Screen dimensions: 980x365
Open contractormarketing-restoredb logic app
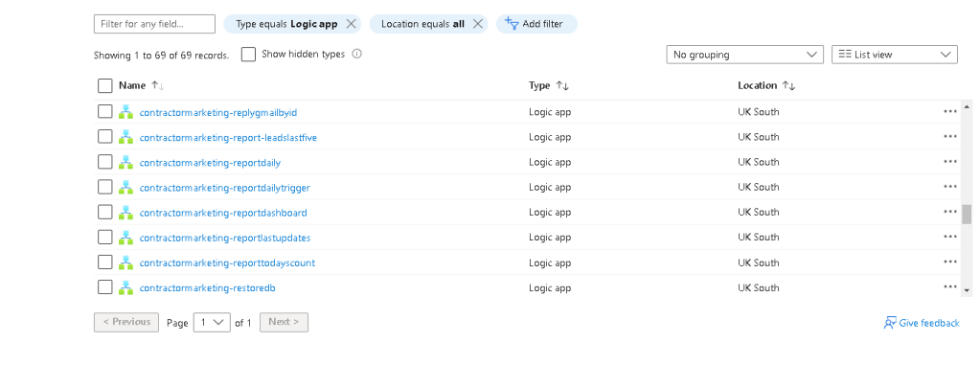[x=208, y=288]
